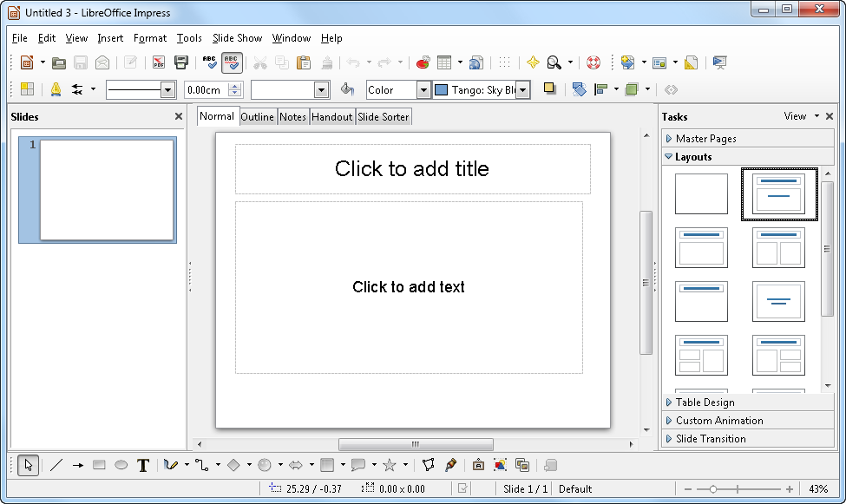Toggle Points edit mode

pos(429,465)
